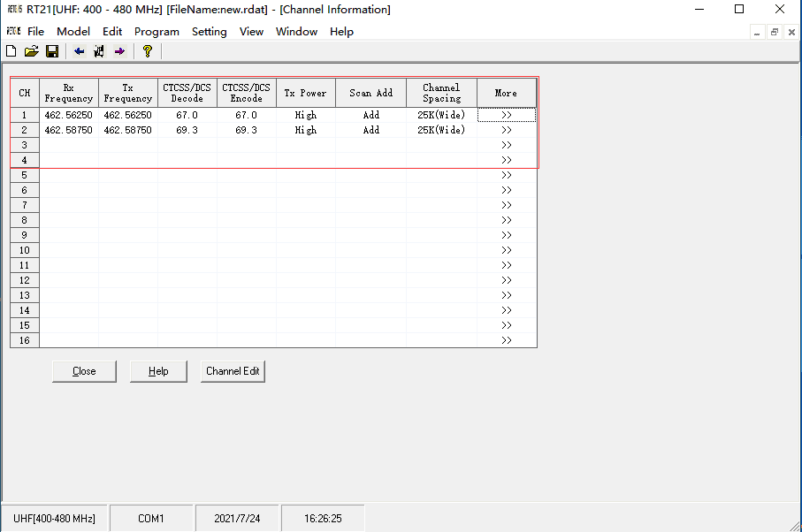The height and width of the screenshot is (532, 802).
Task: Open the View menu
Action: coord(251,32)
